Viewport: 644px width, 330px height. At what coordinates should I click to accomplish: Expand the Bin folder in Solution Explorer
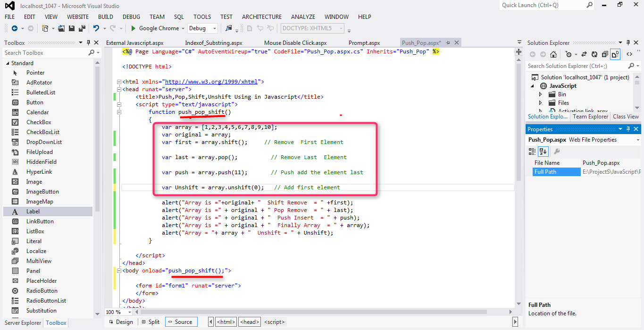coord(541,94)
